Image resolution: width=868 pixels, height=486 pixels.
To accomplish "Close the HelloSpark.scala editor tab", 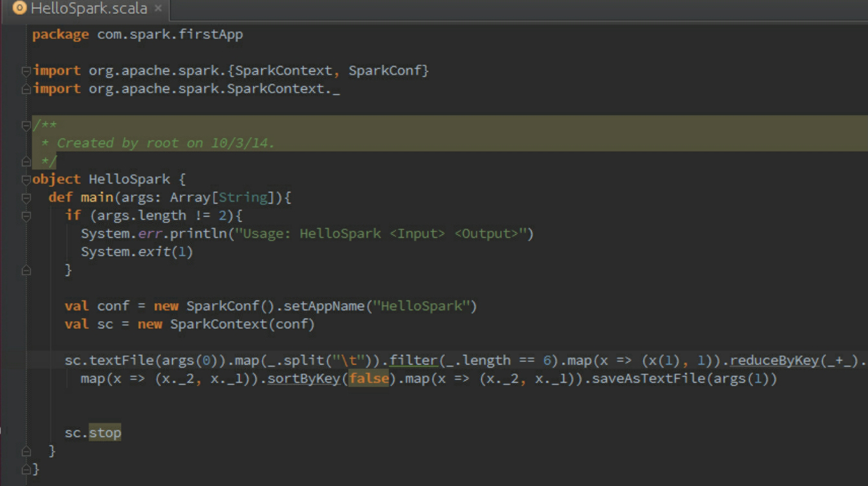I will [x=158, y=9].
